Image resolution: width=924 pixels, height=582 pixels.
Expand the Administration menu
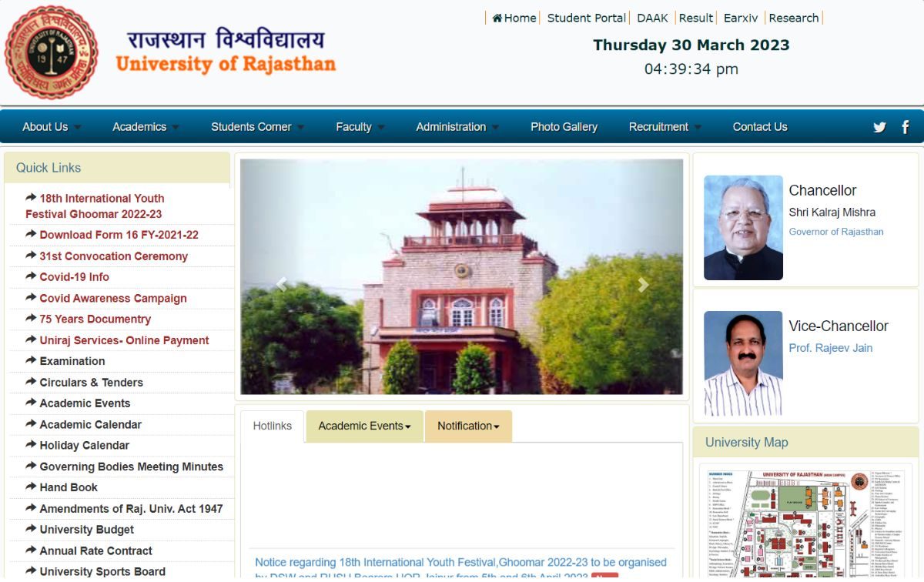click(457, 127)
